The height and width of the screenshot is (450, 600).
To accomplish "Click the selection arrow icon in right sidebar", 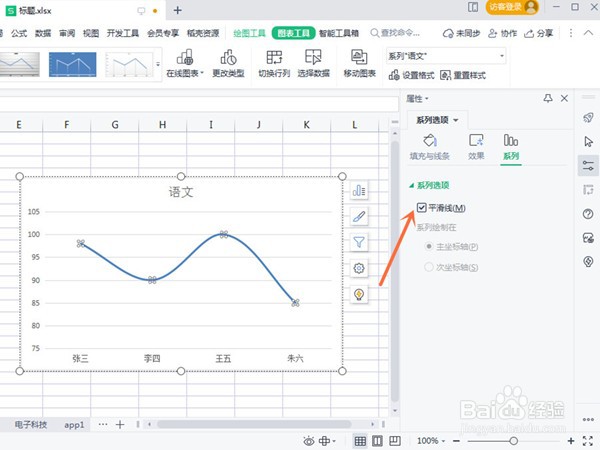I will coord(588,142).
